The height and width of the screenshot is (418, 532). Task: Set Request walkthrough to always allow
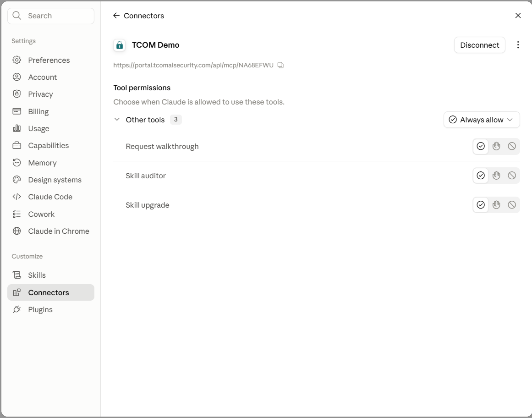pos(480,146)
